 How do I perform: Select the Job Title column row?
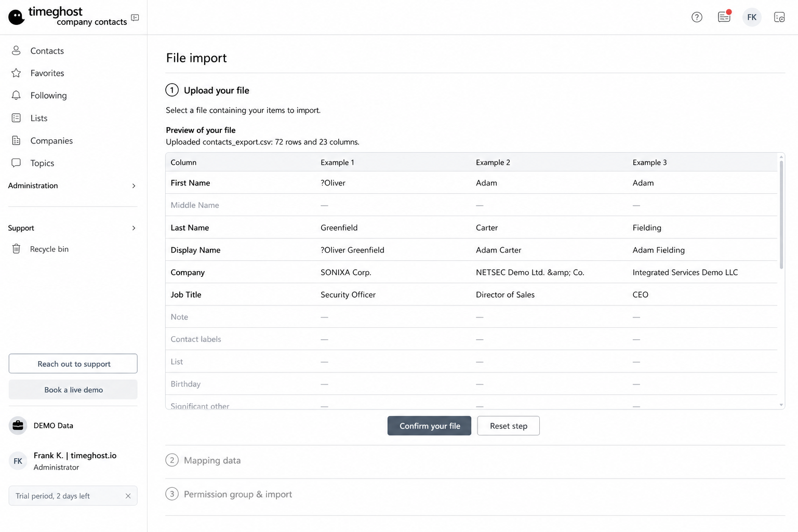[x=471, y=295]
